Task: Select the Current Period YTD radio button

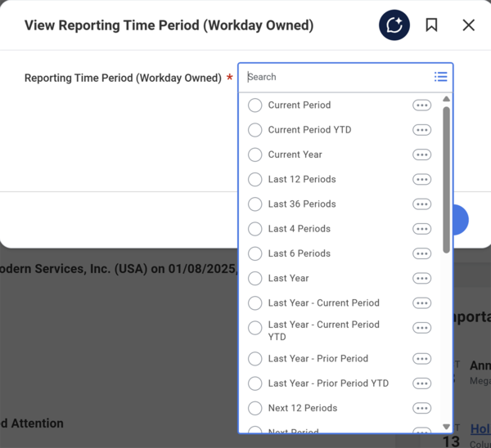Action: point(255,130)
